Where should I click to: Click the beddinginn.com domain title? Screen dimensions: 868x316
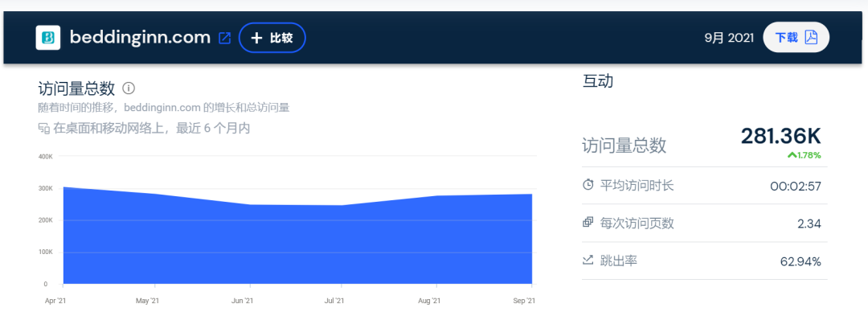point(140,38)
